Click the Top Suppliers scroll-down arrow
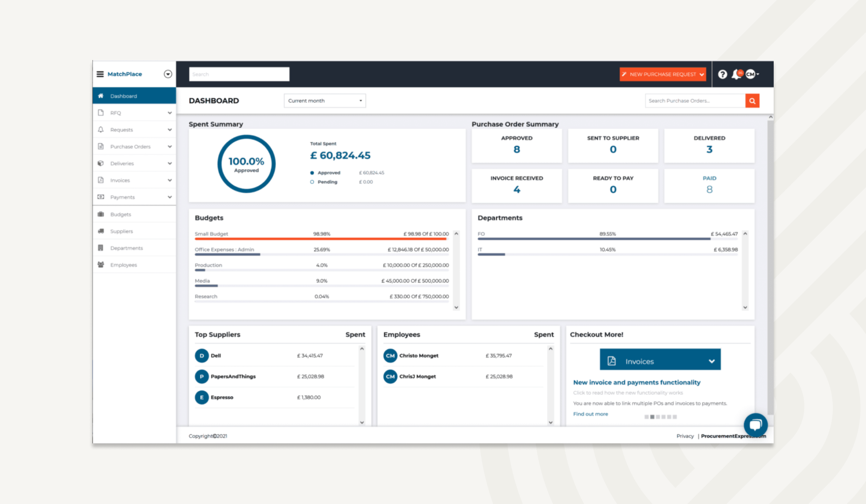The image size is (866, 504). pyautogui.click(x=362, y=422)
